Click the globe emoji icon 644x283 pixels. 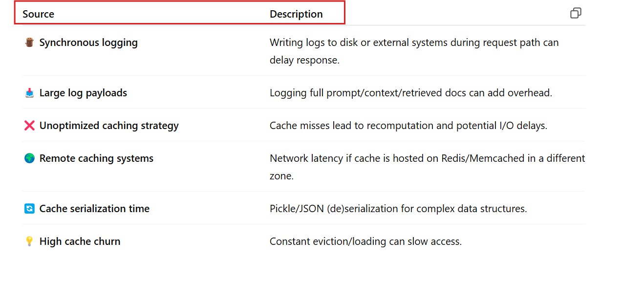click(29, 158)
